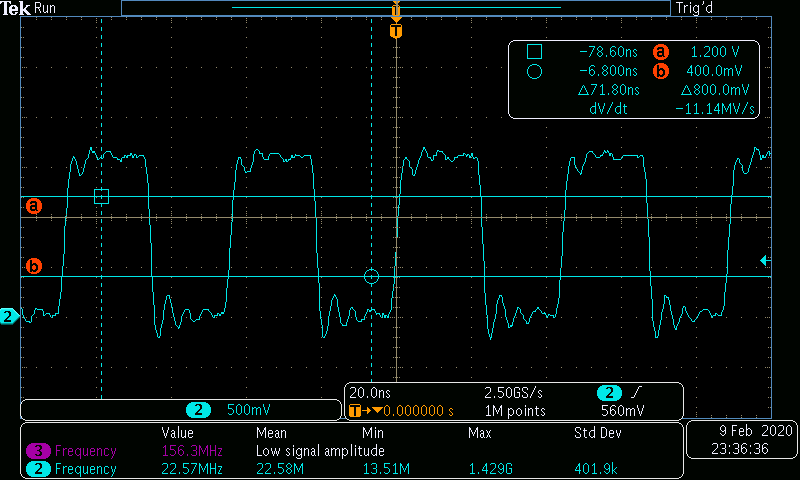The image size is (800, 480).
Task: Click the 0.000000 s trigger delay value
Action: [x=418, y=411]
